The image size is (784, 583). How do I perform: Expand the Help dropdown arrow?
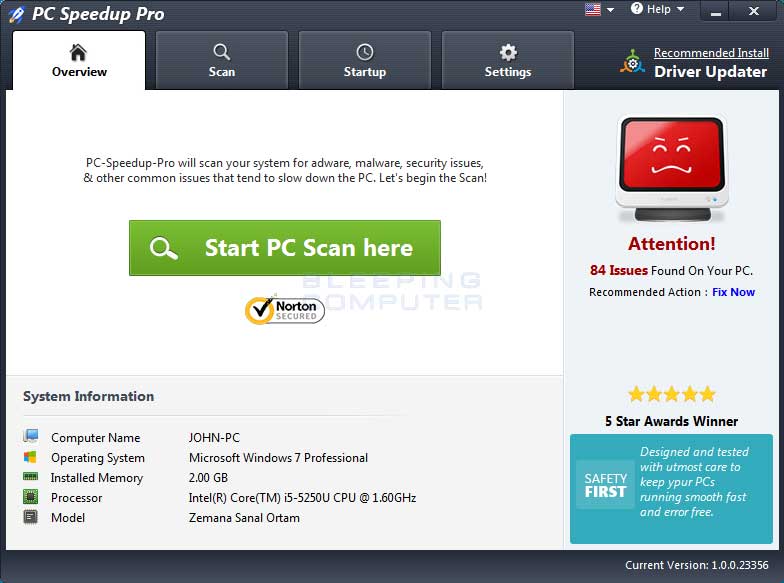click(680, 9)
